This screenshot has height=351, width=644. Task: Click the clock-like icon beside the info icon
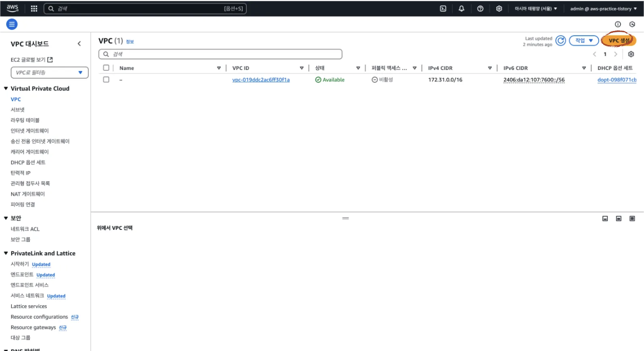tap(632, 24)
